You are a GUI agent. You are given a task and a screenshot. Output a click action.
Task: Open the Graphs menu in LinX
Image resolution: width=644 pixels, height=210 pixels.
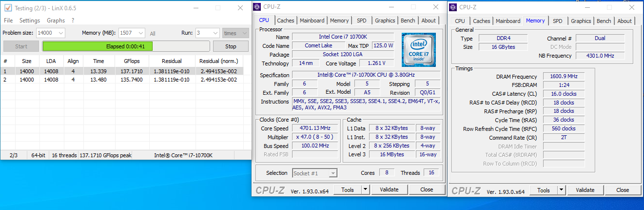pos(56,21)
